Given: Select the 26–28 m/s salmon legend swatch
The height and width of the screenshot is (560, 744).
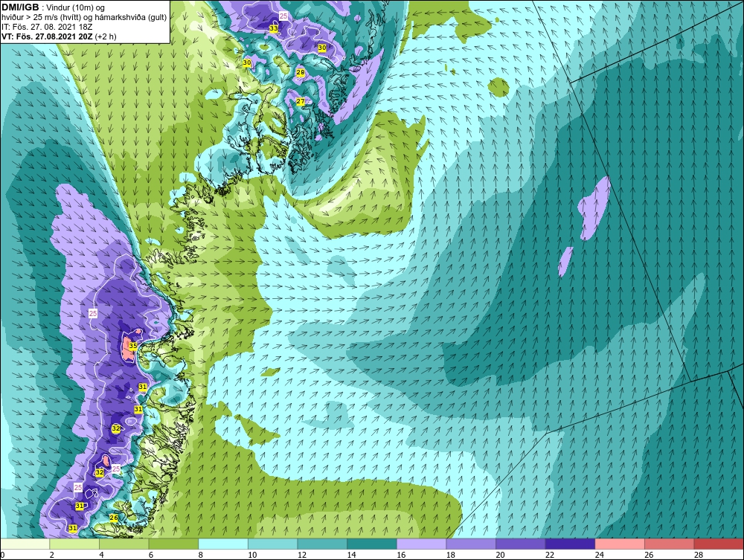Looking at the screenshot, I should point(669,544).
